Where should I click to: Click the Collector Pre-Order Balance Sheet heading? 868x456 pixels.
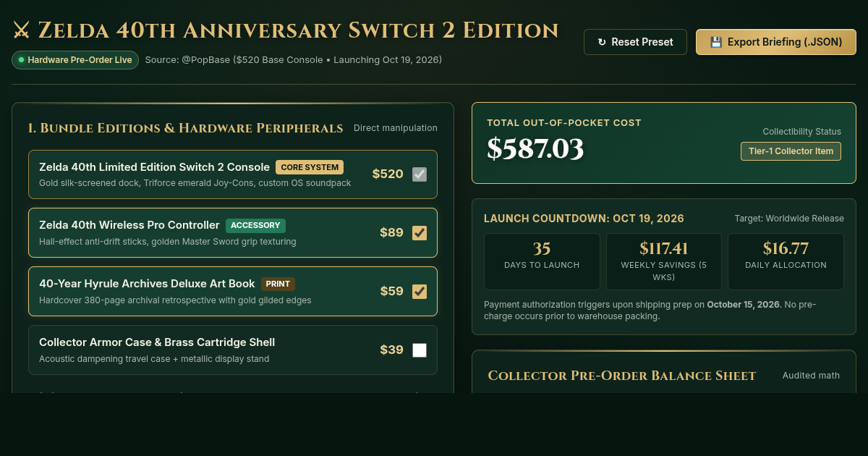coord(622,376)
